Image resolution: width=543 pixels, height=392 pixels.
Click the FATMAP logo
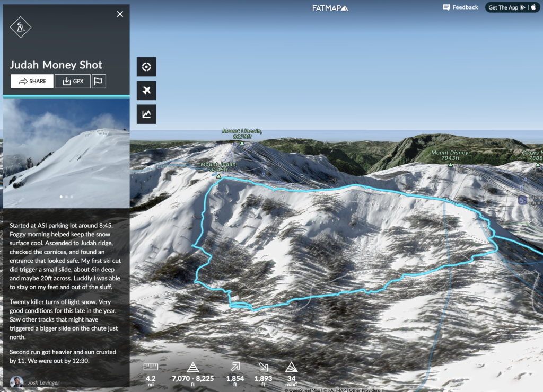pyautogui.click(x=330, y=8)
